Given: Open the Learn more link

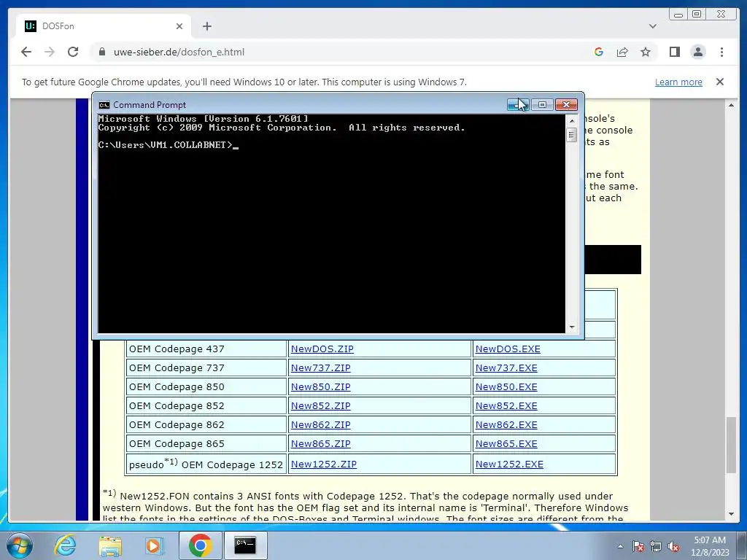Looking at the screenshot, I should [x=678, y=82].
